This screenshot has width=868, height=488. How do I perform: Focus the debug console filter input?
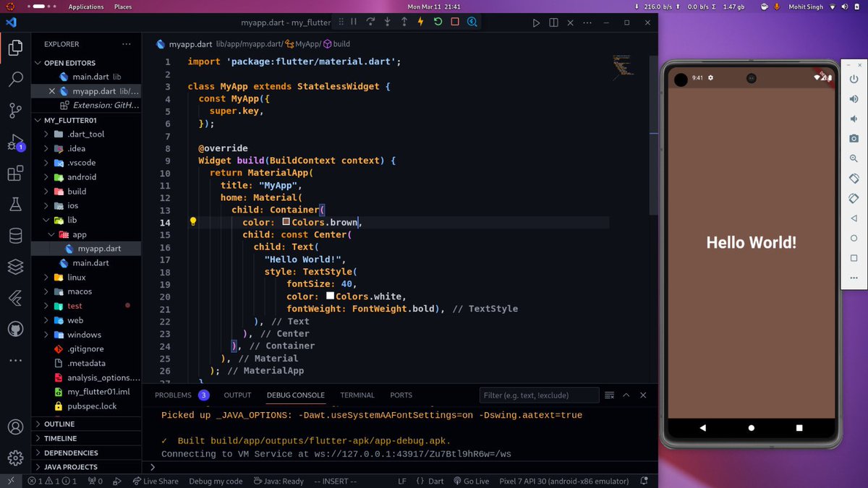[539, 395]
